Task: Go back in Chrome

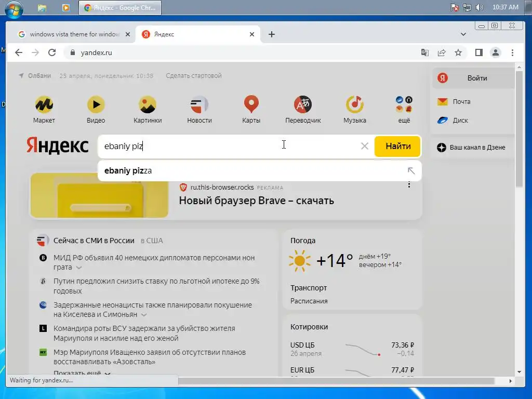Action: click(19, 52)
